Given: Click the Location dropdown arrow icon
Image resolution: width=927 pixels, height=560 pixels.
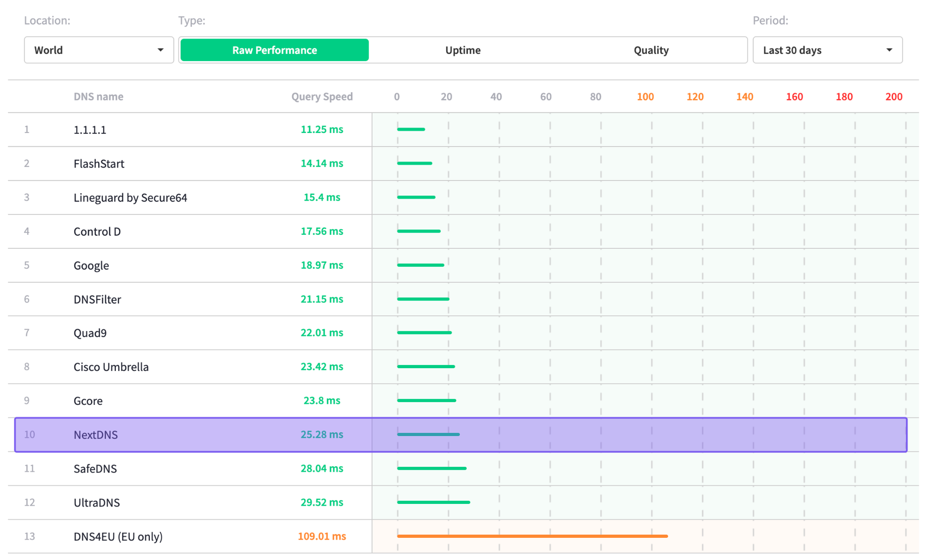Looking at the screenshot, I should [160, 50].
